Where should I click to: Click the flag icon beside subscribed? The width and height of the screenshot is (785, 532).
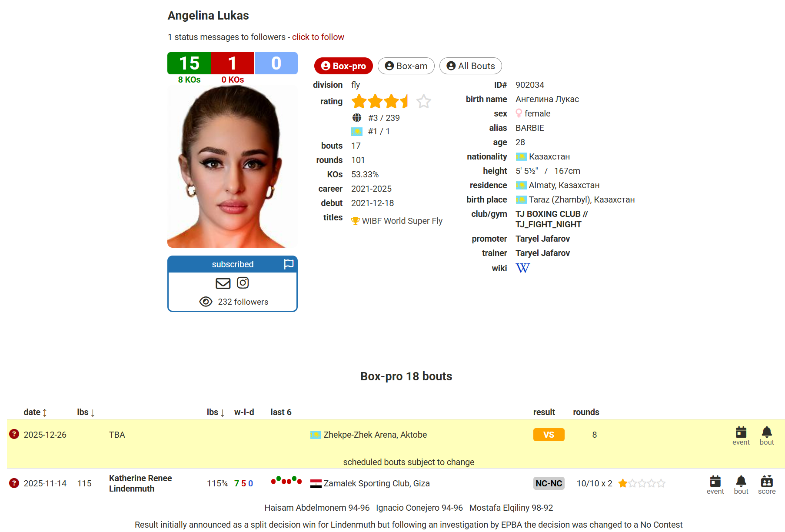[x=289, y=264]
